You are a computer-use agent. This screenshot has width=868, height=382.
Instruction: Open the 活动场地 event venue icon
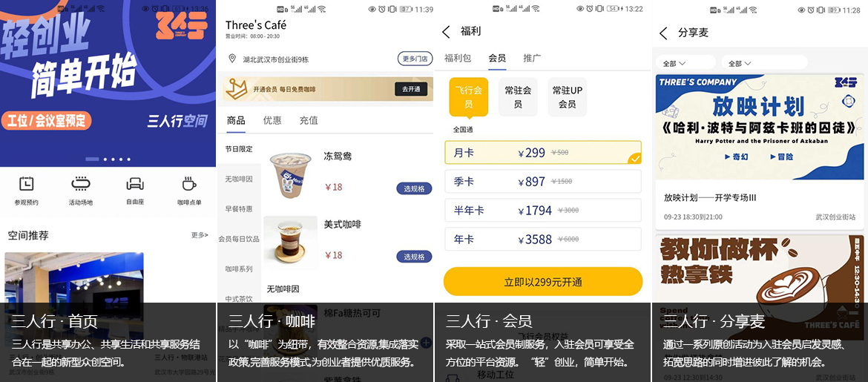pos(81,184)
